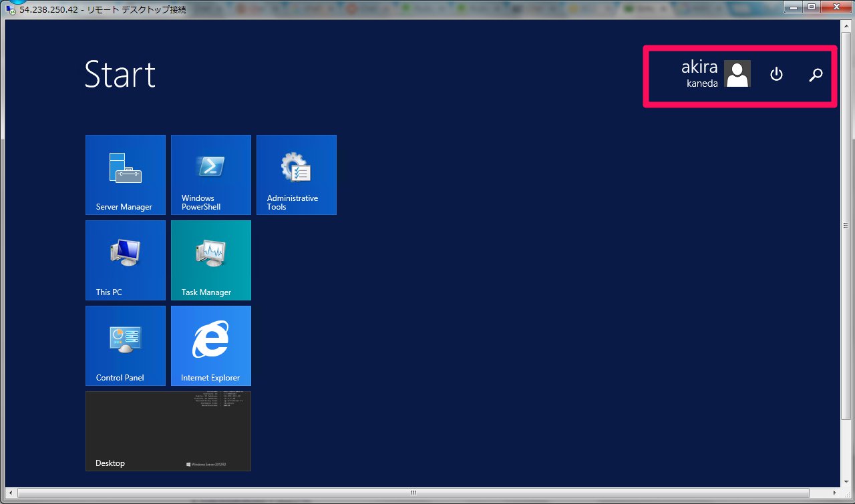Restore down the Remote Desktop window
The height and width of the screenshot is (504, 855).
[811, 7]
